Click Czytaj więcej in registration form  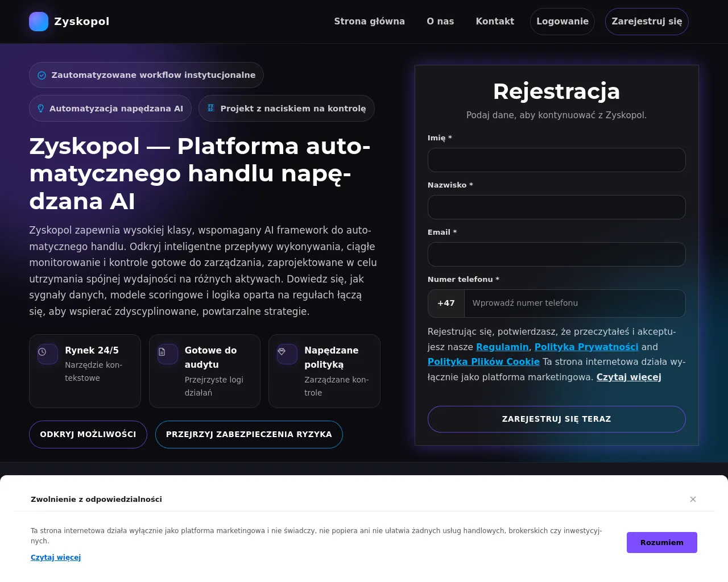[628, 377]
